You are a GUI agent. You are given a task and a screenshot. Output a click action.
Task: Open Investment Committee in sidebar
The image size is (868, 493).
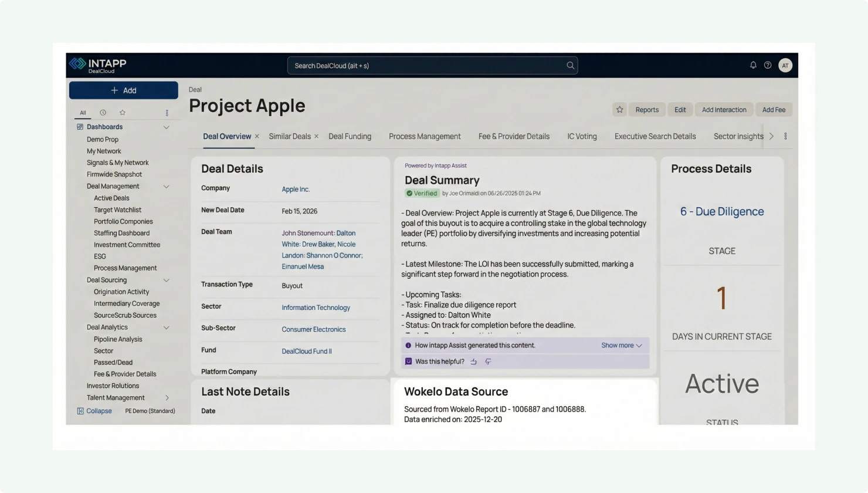(127, 245)
